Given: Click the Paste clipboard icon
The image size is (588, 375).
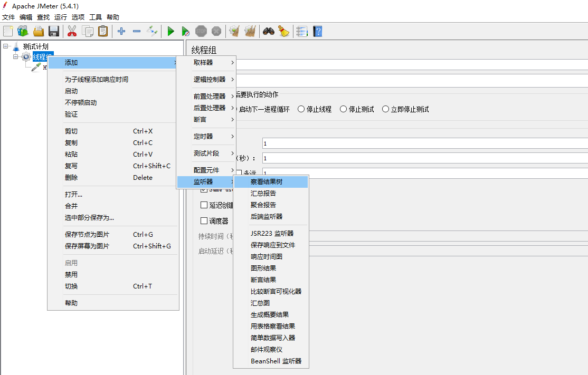Looking at the screenshot, I should click(103, 31).
